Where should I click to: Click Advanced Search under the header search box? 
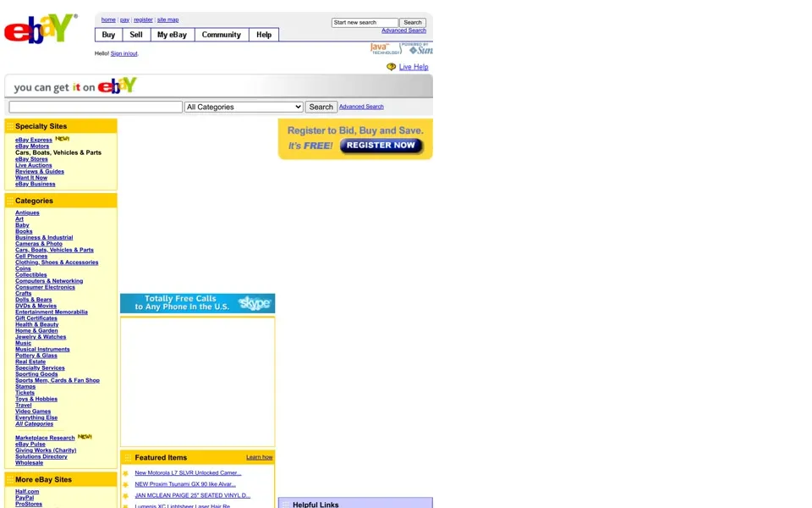pos(403,30)
